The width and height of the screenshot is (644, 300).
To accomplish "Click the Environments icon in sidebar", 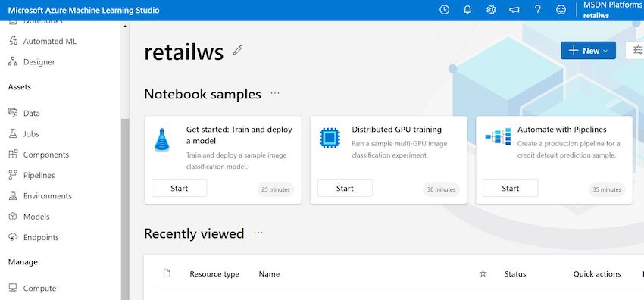I will (x=13, y=195).
